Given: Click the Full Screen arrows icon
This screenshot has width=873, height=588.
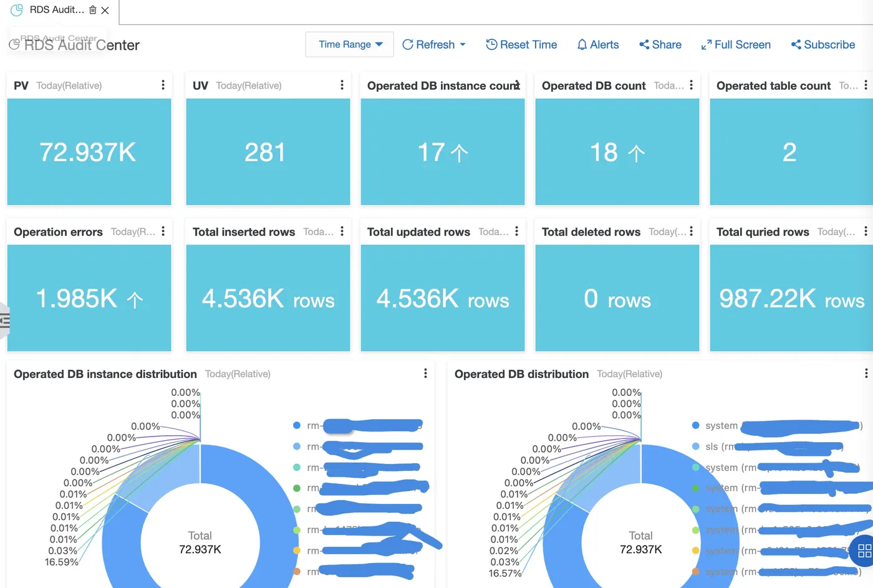Looking at the screenshot, I should point(706,45).
